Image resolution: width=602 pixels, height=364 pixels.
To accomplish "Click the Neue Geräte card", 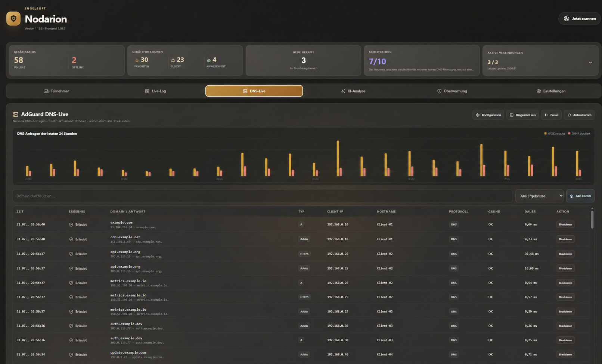I will (303, 60).
